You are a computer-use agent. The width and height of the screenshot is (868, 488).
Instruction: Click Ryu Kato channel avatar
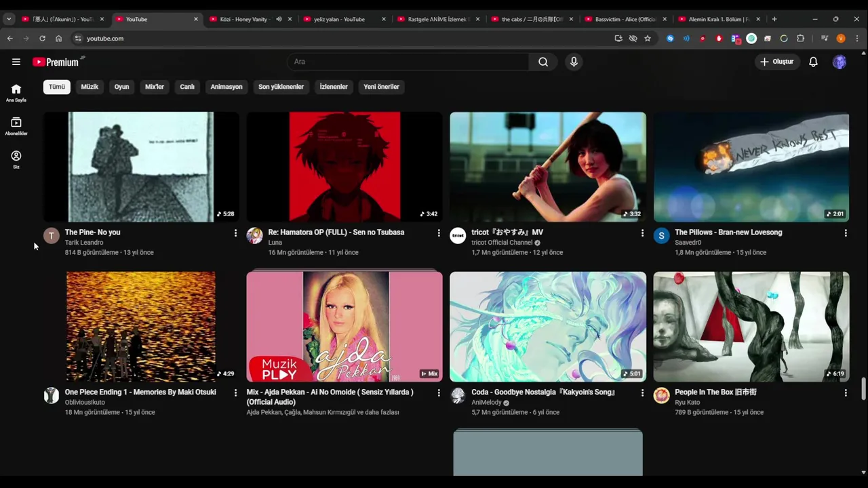[662, 395]
